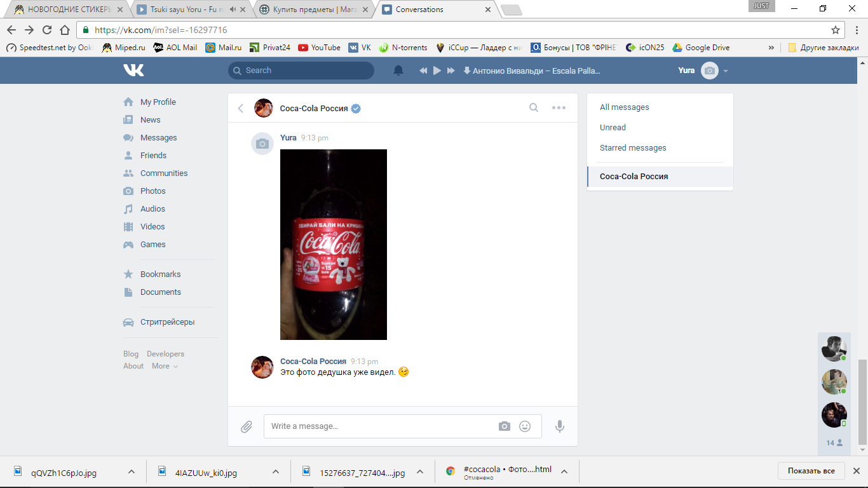The height and width of the screenshot is (488, 868).
Task: Open the N-torrents bookmark
Action: (403, 48)
